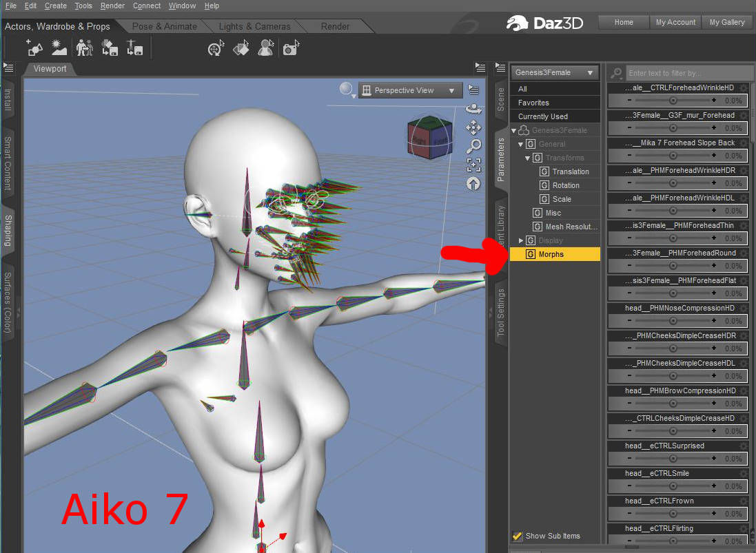Switch to Lights & Cameras activity tab
The height and width of the screenshot is (553, 756).
coord(254,26)
